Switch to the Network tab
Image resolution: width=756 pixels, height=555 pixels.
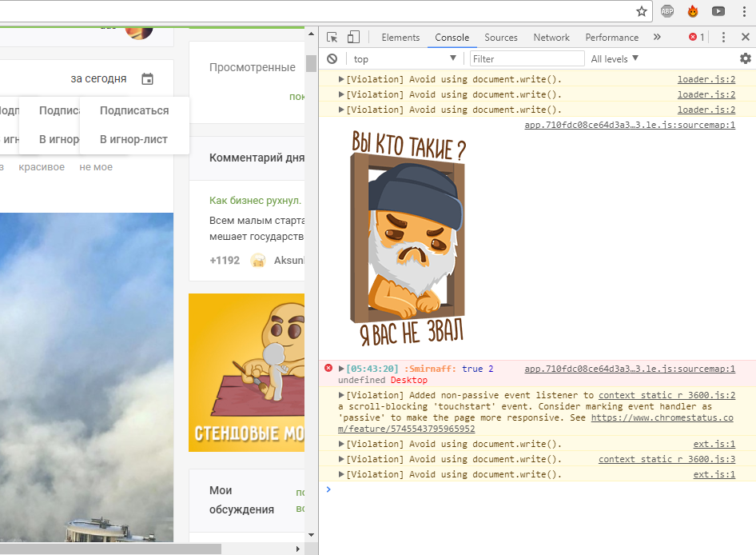point(551,38)
